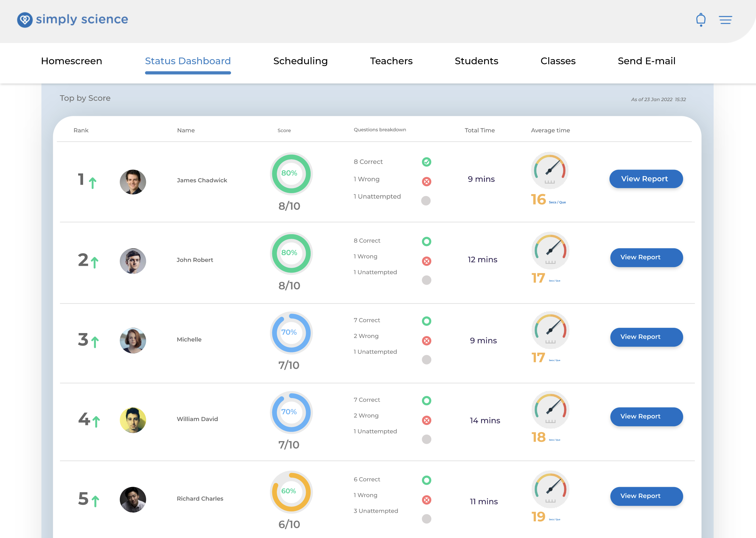Screen dimensions: 756x538
Task: Click Michelle's average time gauge
Action: coord(550,330)
